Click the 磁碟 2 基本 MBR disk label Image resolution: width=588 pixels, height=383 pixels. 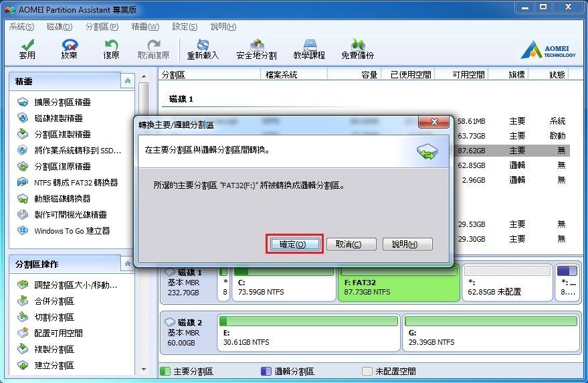(x=188, y=333)
